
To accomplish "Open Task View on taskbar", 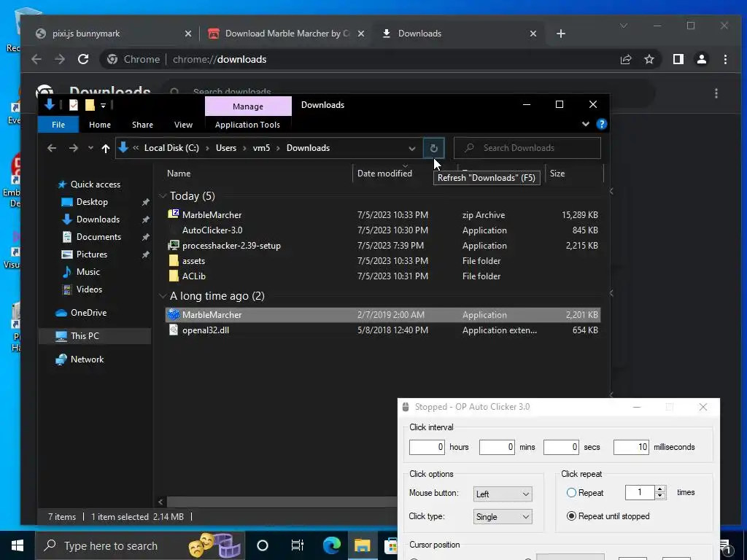I will coord(298,545).
